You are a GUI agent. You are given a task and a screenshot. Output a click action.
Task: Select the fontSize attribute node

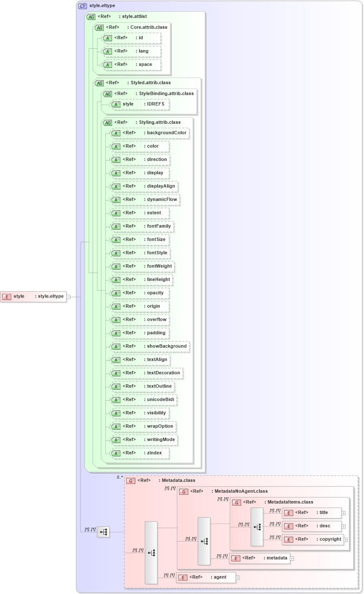[x=140, y=240]
